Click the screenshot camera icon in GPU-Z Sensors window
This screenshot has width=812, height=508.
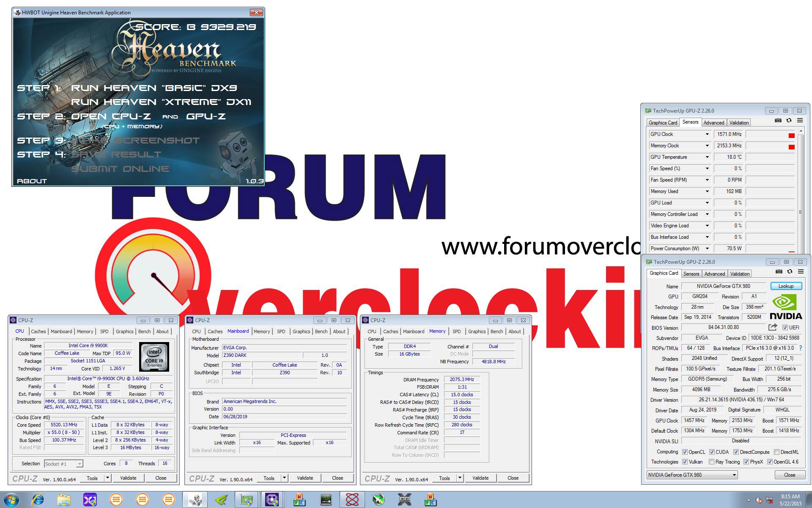click(778, 121)
